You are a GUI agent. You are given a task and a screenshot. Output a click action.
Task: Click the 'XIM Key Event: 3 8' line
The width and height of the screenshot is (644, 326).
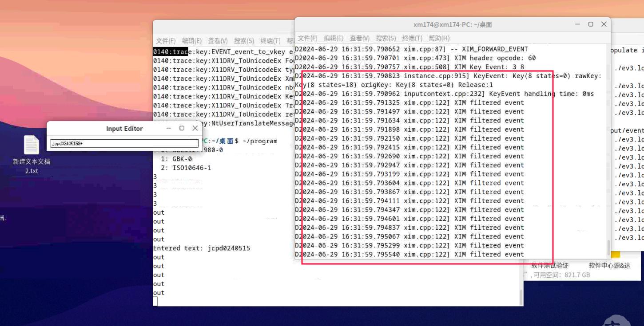(409, 67)
